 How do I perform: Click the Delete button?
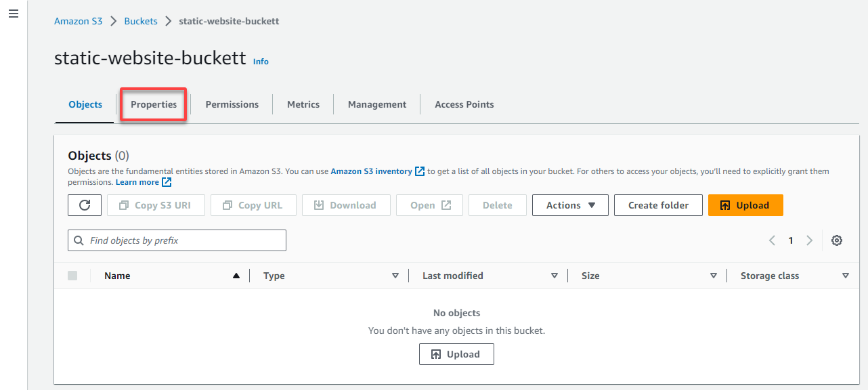[498, 205]
